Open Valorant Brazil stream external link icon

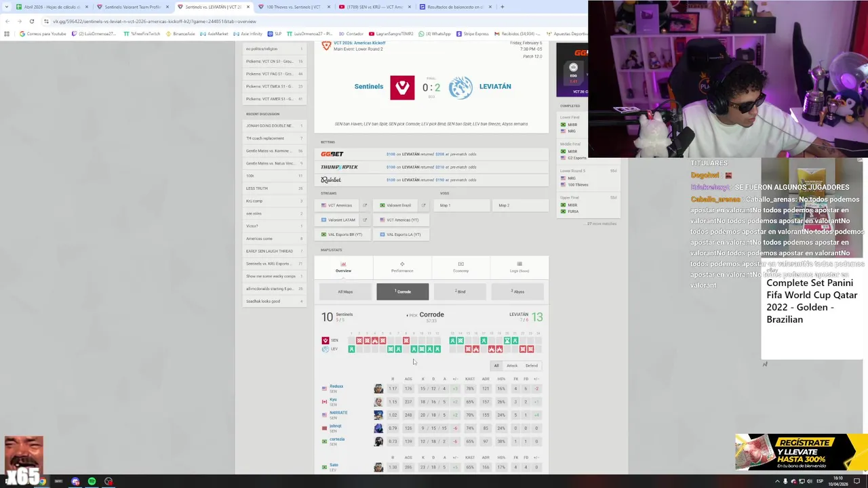423,205
